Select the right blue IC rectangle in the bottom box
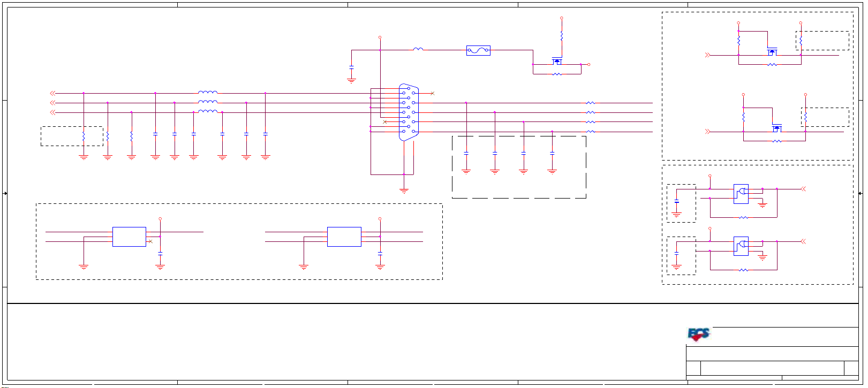868x388 pixels. coord(344,237)
